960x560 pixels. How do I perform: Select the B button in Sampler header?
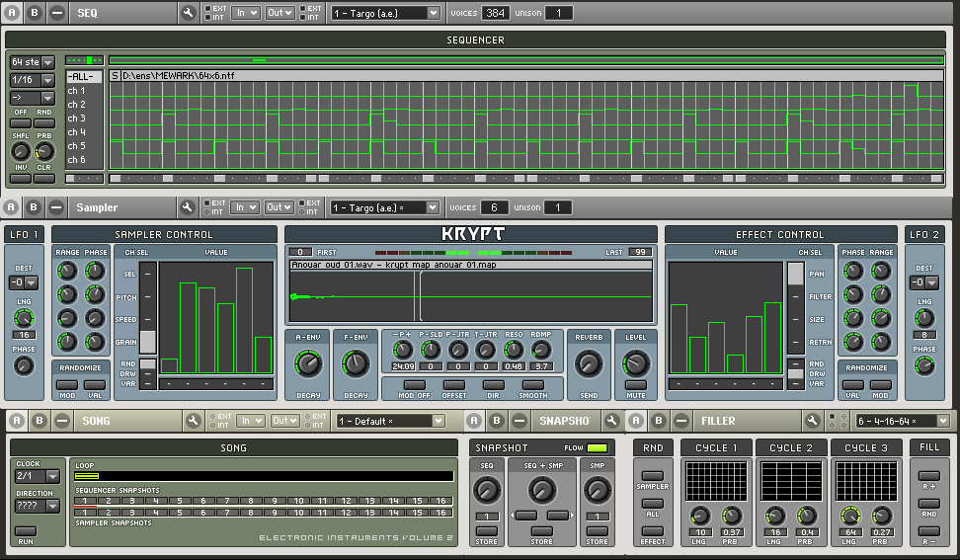pos(33,207)
